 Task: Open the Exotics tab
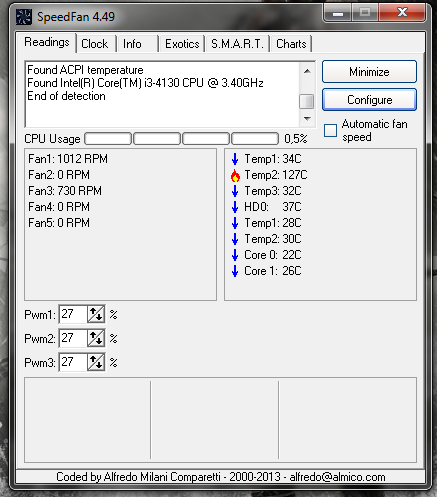[x=182, y=44]
